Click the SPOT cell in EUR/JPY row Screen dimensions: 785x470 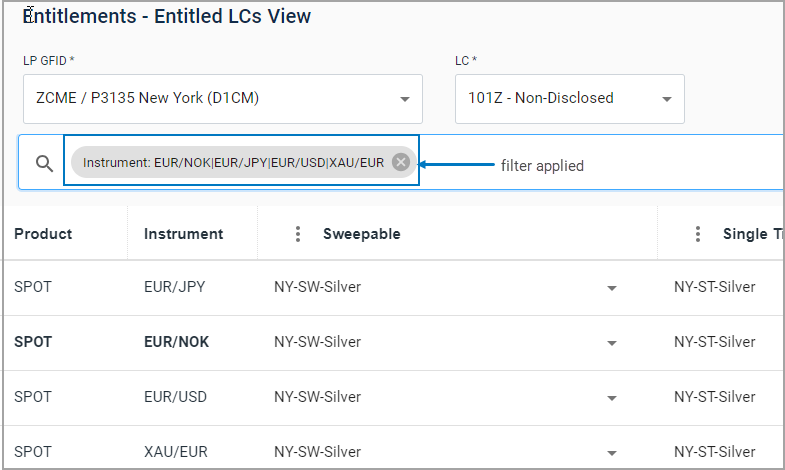coord(33,287)
